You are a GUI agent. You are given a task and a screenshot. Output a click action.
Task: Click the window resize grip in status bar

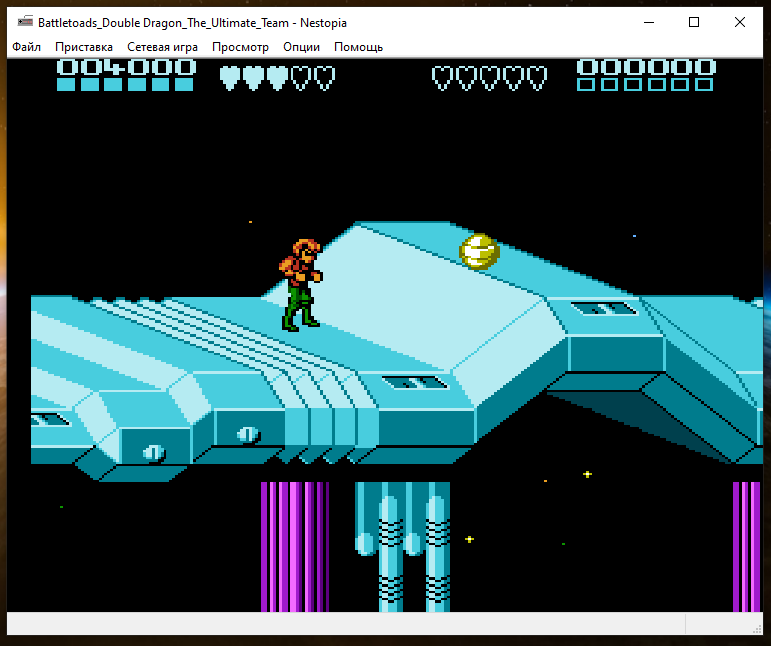click(757, 629)
